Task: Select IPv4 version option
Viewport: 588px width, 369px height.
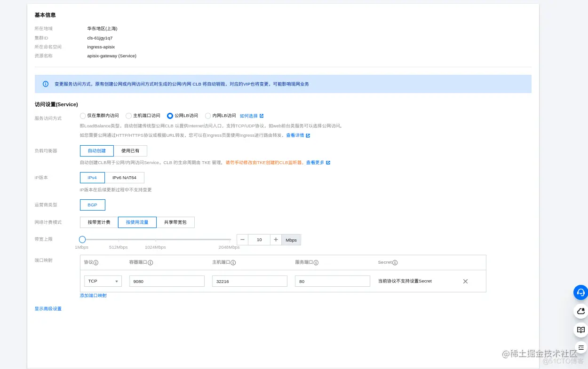Action: click(92, 178)
